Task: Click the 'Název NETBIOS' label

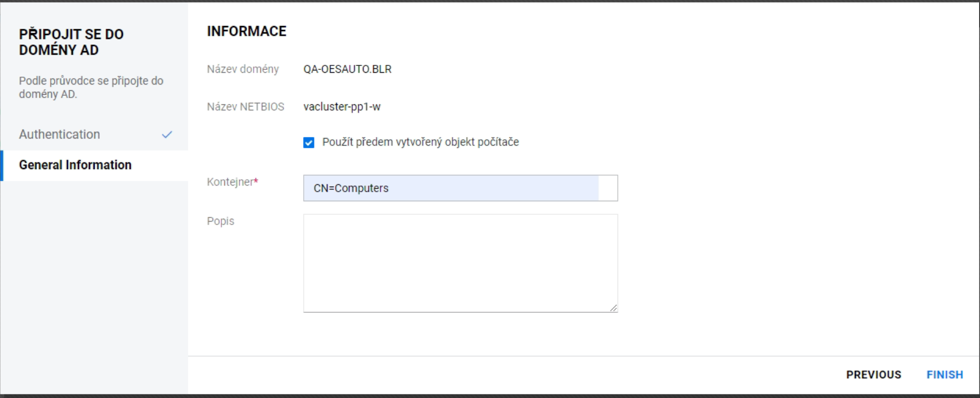Action: (x=246, y=107)
